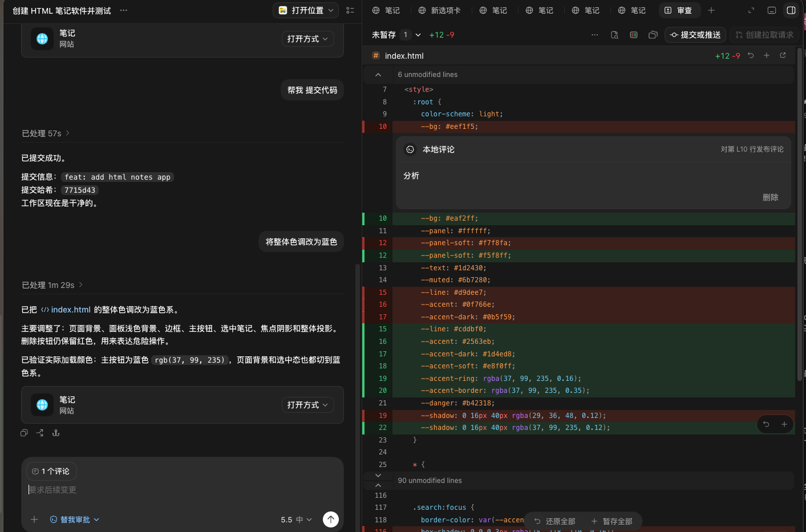Click the copy stacked pages icon in review toolbar
806x532 pixels.
click(653, 35)
